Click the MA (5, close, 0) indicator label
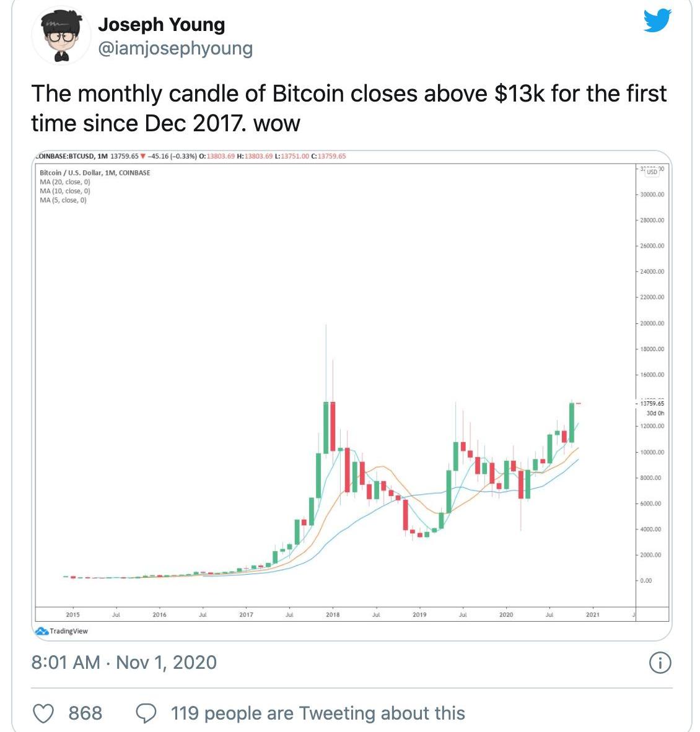Image resolution: width=700 pixels, height=732 pixels. 63,200
